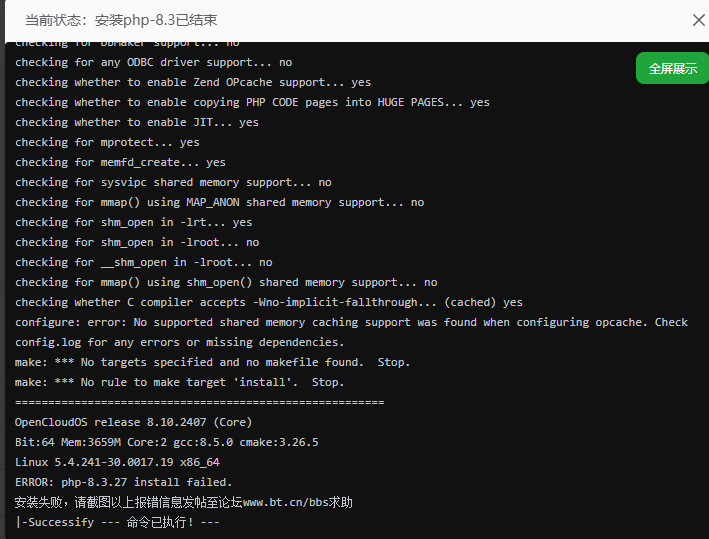Click the 'No targets specified' make error line
Screen dimensions: 709x539
click(x=212, y=362)
